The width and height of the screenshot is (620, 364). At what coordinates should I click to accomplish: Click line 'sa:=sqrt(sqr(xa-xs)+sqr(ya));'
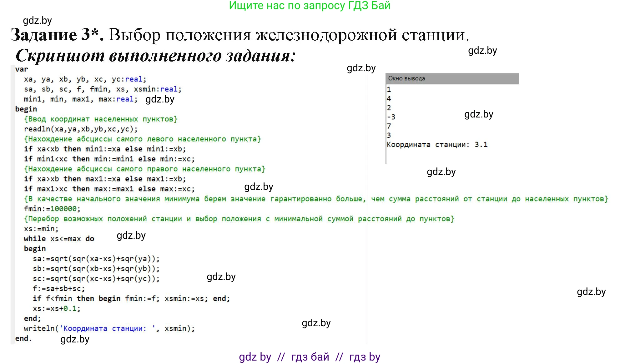tap(96, 259)
